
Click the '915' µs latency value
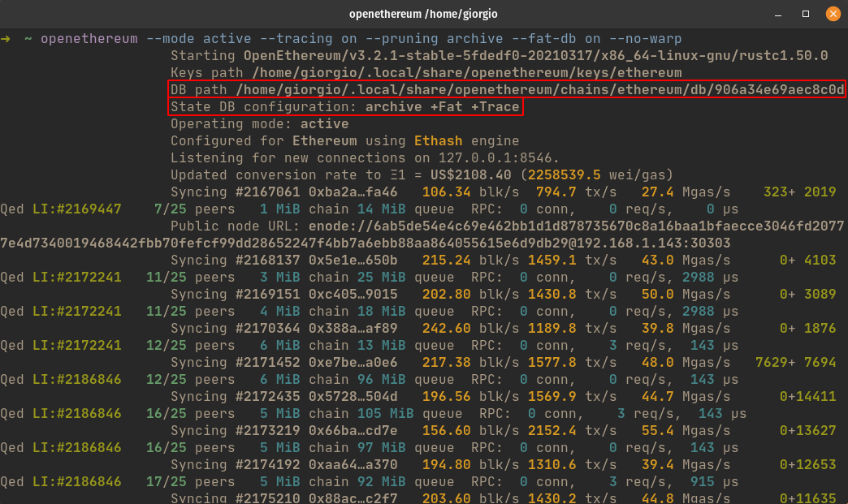coord(702,481)
